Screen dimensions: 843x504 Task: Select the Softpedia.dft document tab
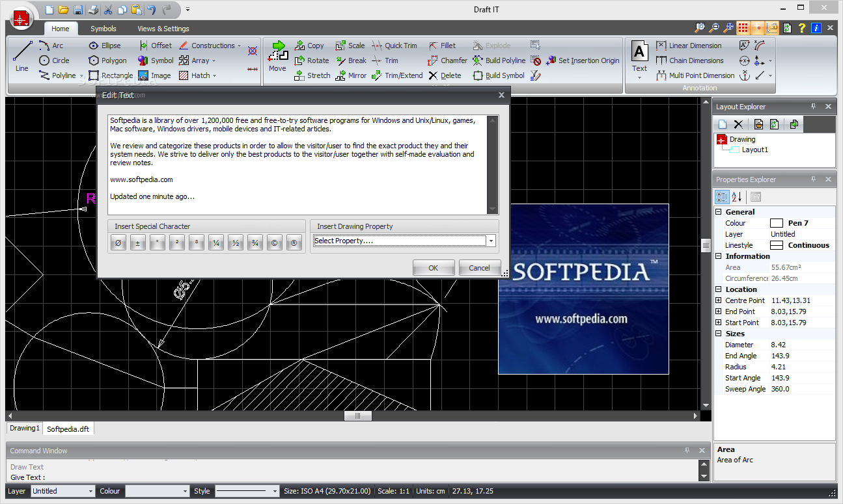(68, 429)
